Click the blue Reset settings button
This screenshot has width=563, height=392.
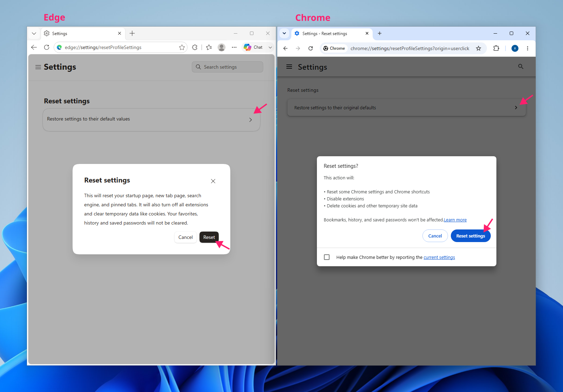(x=471, y=236)
